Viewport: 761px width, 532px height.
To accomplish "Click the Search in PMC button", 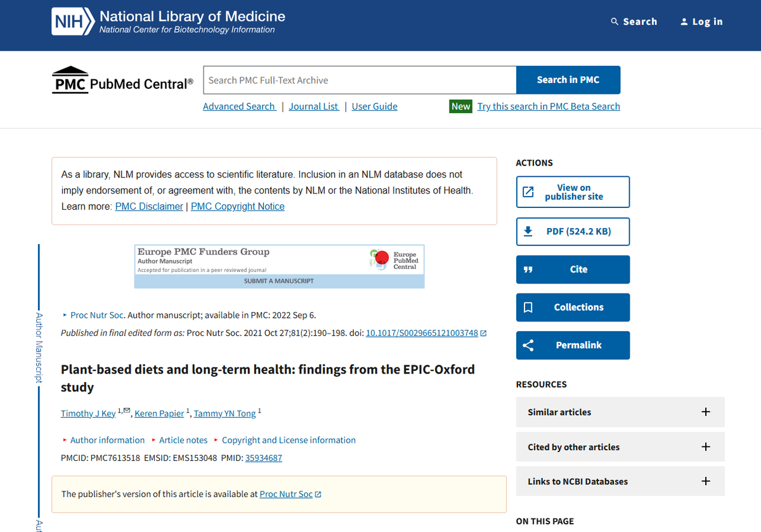I will (x=568, y=80).
